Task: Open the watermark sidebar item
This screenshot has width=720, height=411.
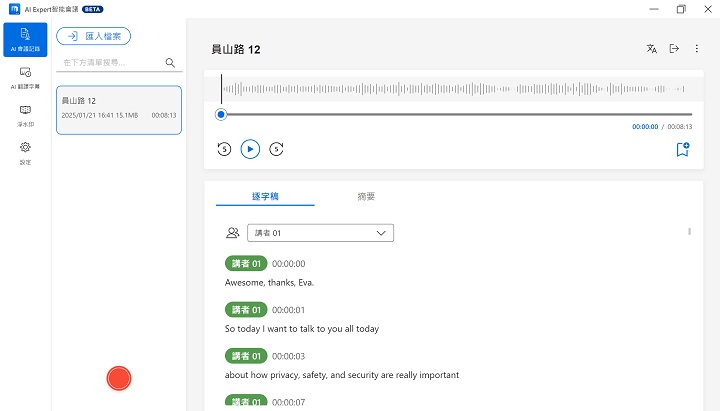Action: coord(25,115)
